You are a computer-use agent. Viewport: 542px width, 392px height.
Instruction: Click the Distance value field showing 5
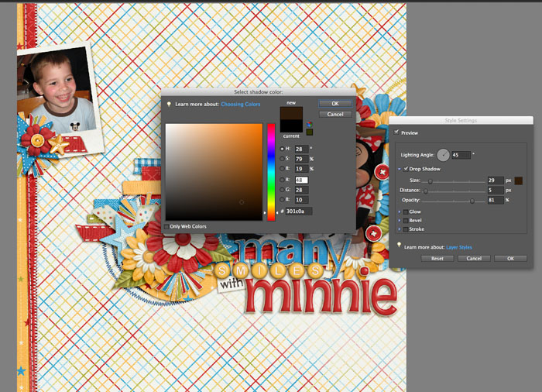pyautogui.click(x=496, y=190)
